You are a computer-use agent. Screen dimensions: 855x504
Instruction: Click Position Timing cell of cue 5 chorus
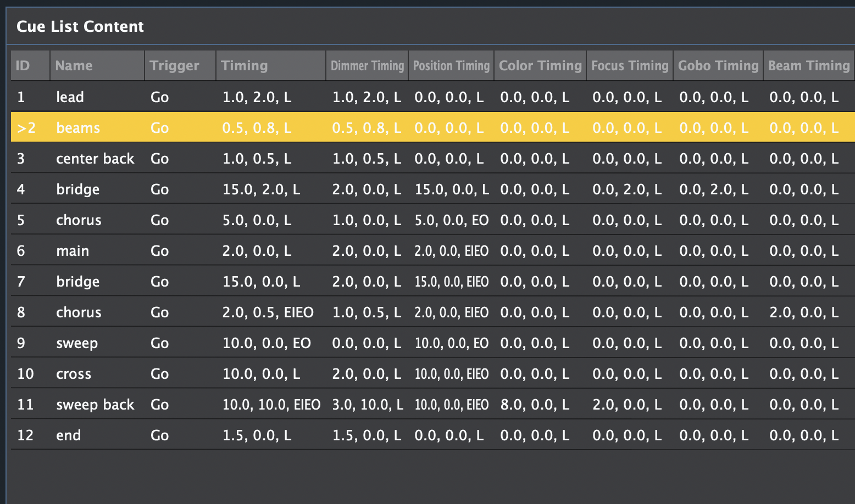pos(451,220)
